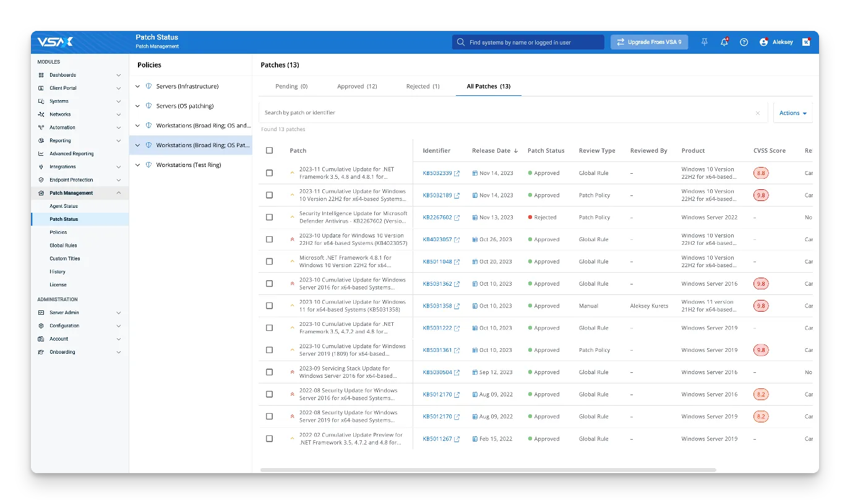Viewport: 850px width, 504px height.
Task: Click the Find systems search field
Action: click(x=528, y=42)
